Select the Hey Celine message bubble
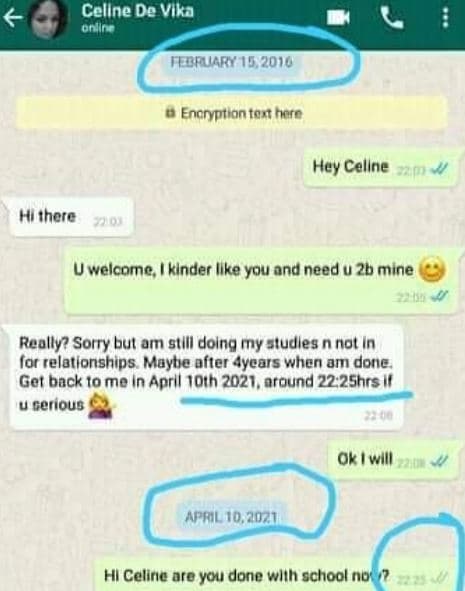 tap(381, 167)
